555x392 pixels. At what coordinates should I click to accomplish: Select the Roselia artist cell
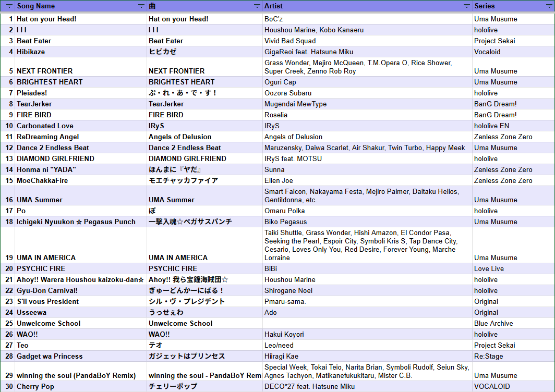coord(367,115)
